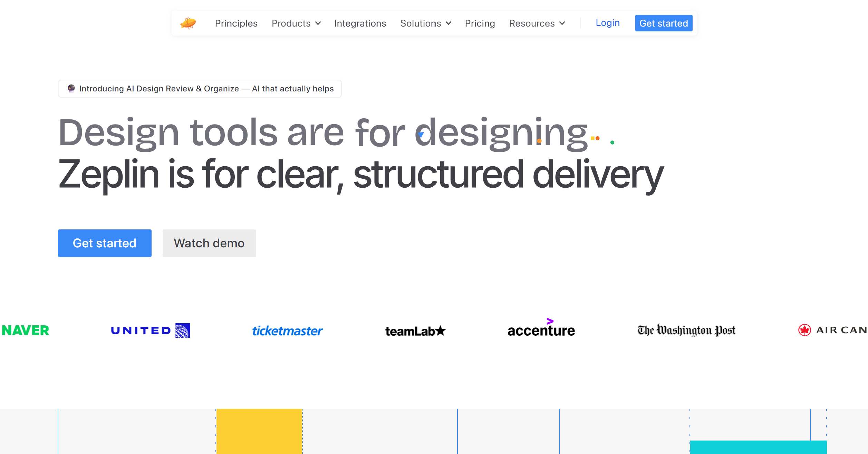The width and height of the screenshot is (868, 454).
Task: Open the Pricing page
Action: [x=480, y=23]
